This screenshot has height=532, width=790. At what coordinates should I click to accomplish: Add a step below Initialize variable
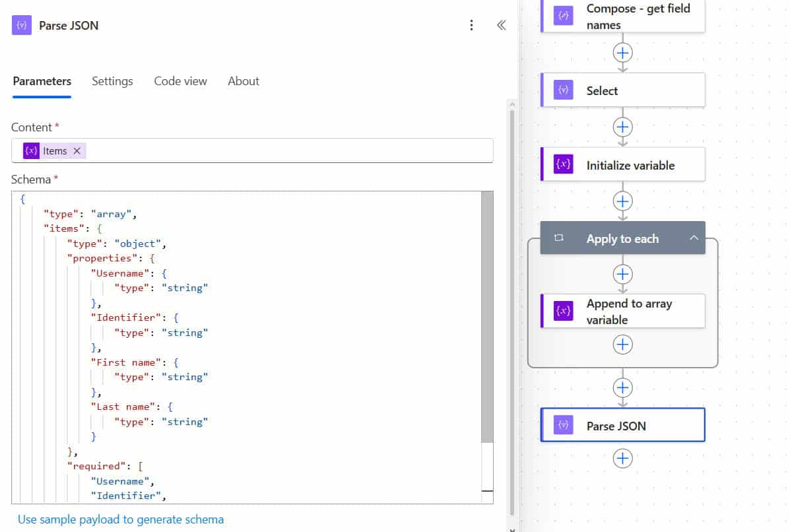coord(623,201)
